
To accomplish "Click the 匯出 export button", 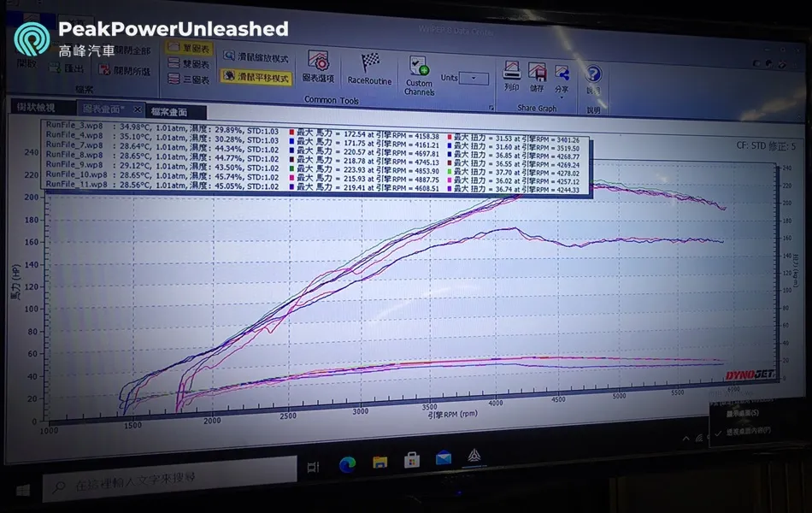I will click(66, 68).
